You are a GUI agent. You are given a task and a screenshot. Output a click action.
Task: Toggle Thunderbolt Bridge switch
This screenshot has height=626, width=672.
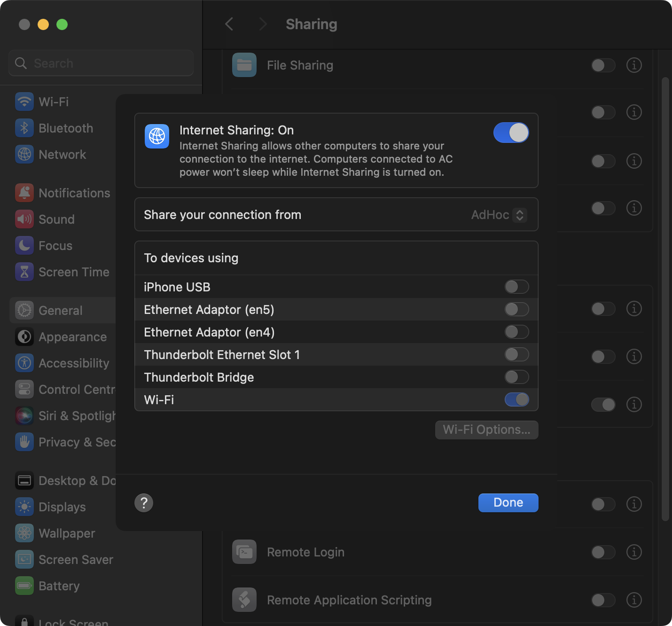pyautogui.click(x=516, y=377)
